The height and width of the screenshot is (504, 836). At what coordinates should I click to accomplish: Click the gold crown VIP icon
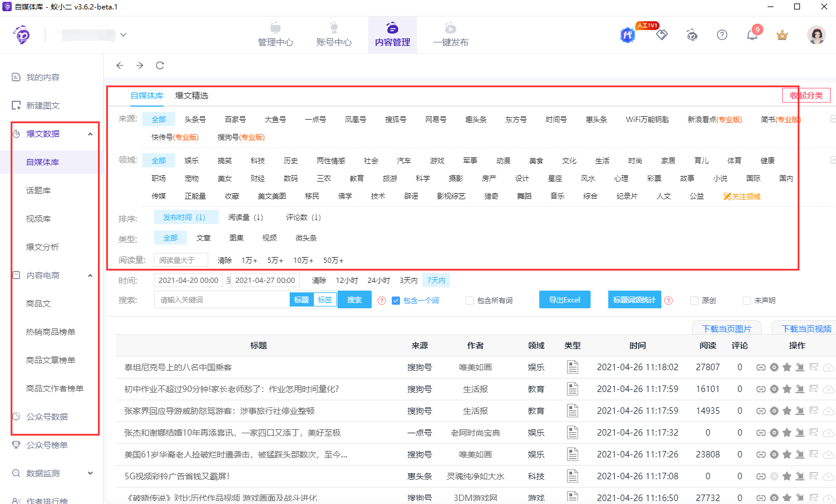click(x=782, y=35)
